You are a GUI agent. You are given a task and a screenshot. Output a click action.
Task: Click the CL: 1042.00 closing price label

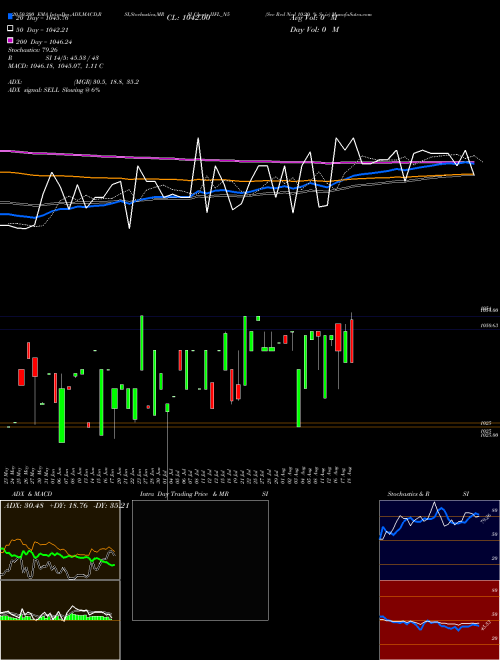[188, 18]
